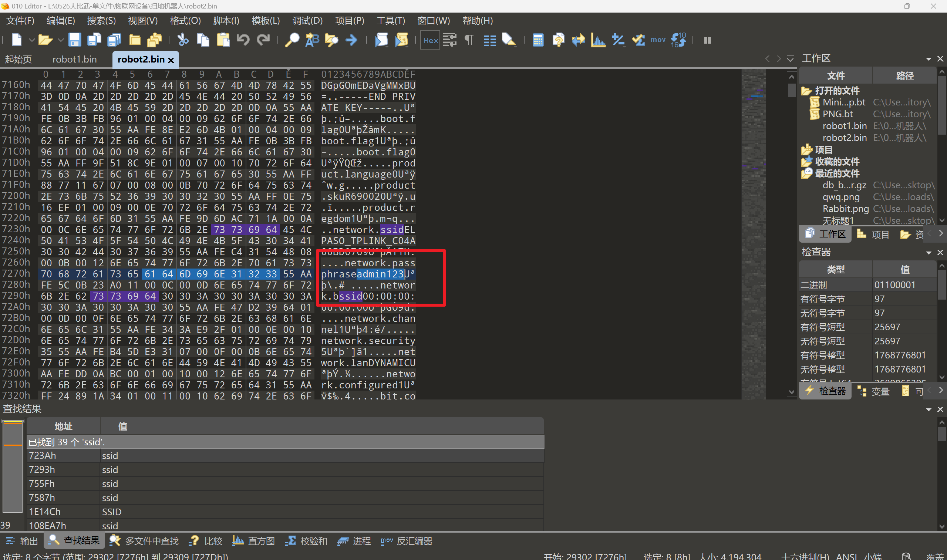Open the 工具(T) menu

[391, 20]
